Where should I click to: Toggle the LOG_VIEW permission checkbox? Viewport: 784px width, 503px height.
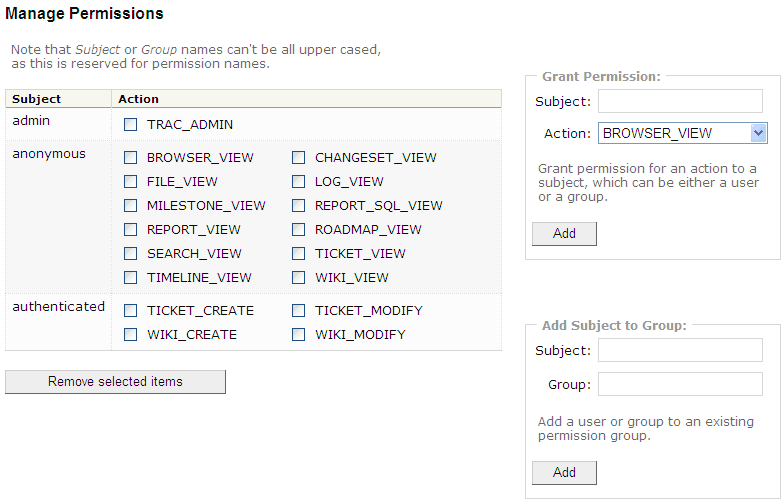(299, 181)
